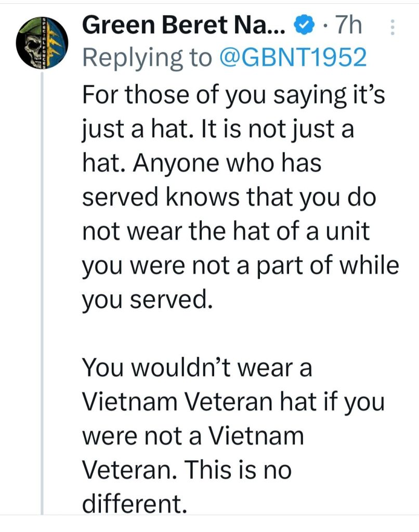The image size is (419, 532).
Task: Select the line "Vietnam Veteran hat if you"
Action: coord(233,402)
